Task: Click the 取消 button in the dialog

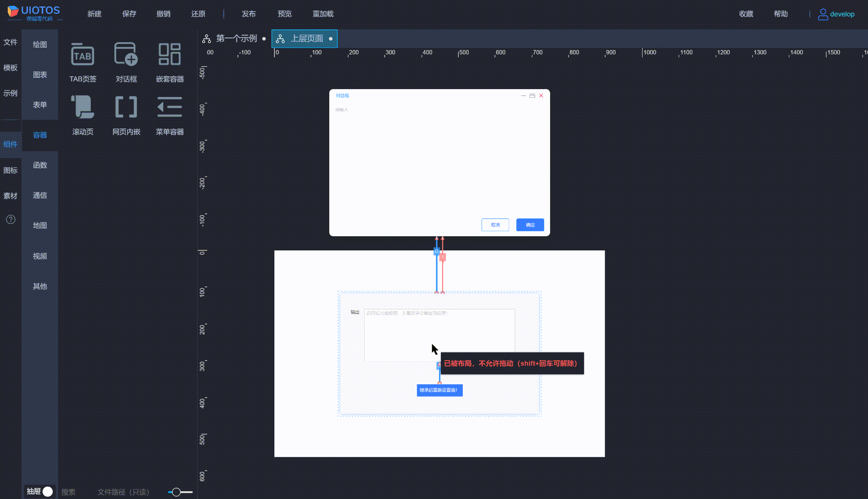Action: (495, 225)
